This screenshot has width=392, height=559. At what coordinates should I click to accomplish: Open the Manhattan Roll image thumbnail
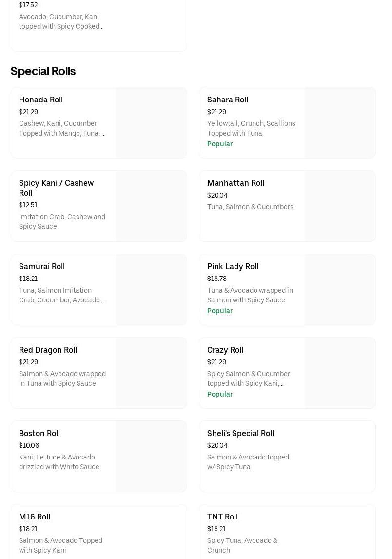(340, 206)
